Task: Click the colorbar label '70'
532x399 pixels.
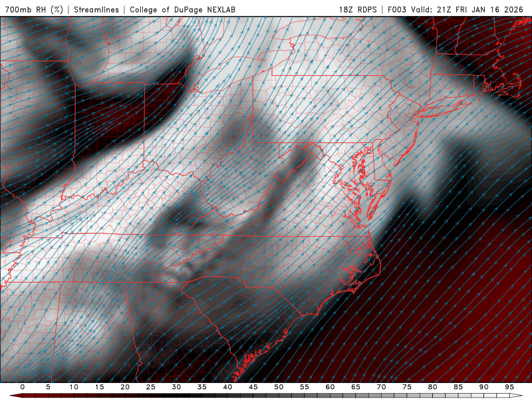Action: coord(381,387)
